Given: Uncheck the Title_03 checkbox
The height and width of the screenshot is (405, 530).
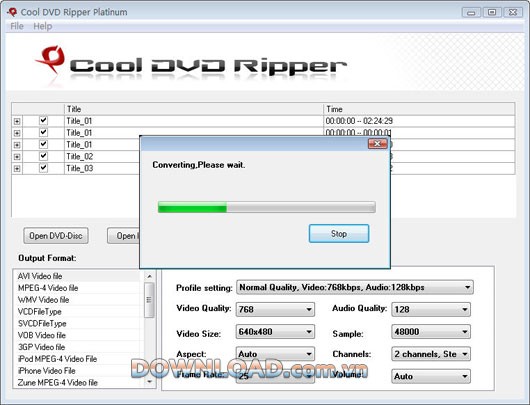Looking at the screenshot, I should point(43,168).
